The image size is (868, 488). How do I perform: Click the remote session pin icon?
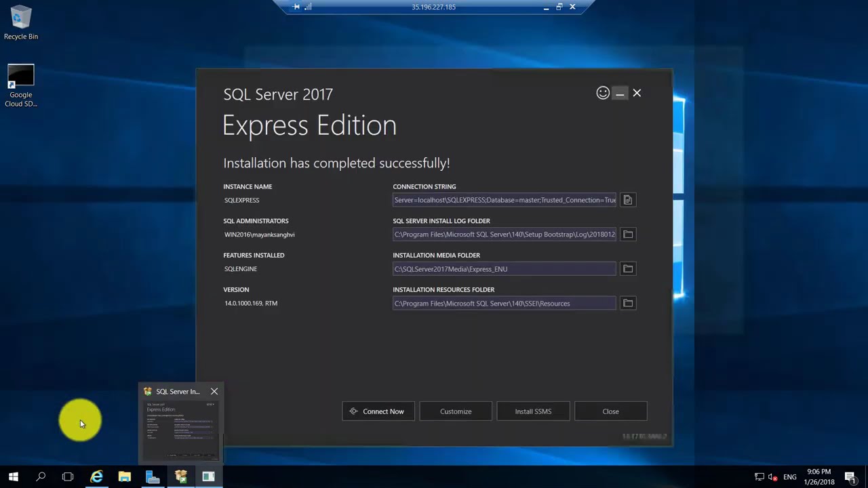(296, 7)
